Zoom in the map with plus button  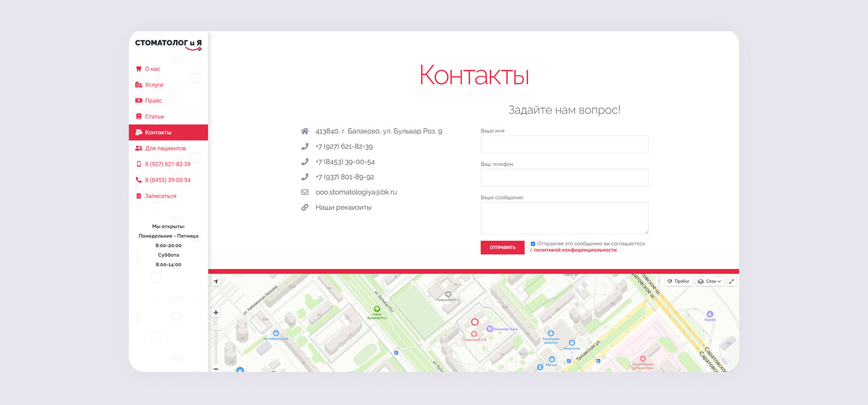tap(216, 313)
